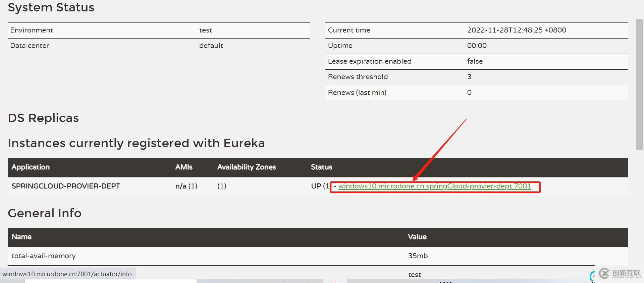Image resolution: width=644 pixels, height=283 pixels.
Task: Click the DS Replicas heading
Action: click(x=43, y=118)
